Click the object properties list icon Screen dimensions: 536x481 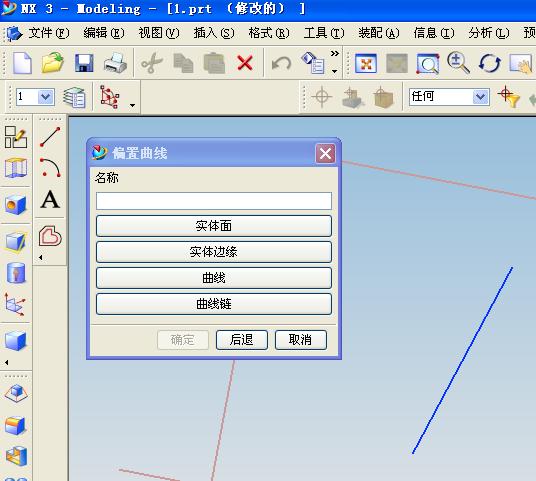[x=313, y=63]
